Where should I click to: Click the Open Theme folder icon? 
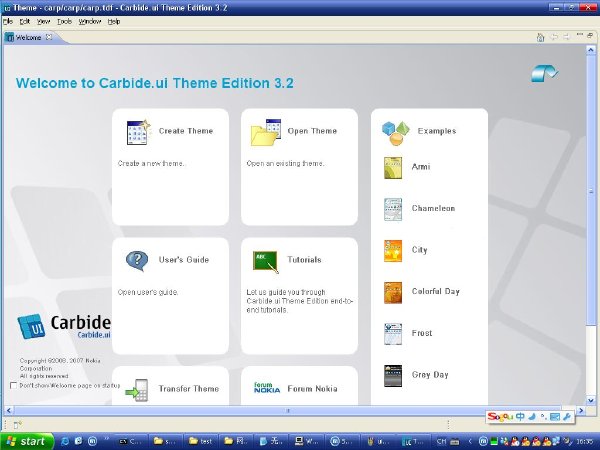(x=266, y=132)
